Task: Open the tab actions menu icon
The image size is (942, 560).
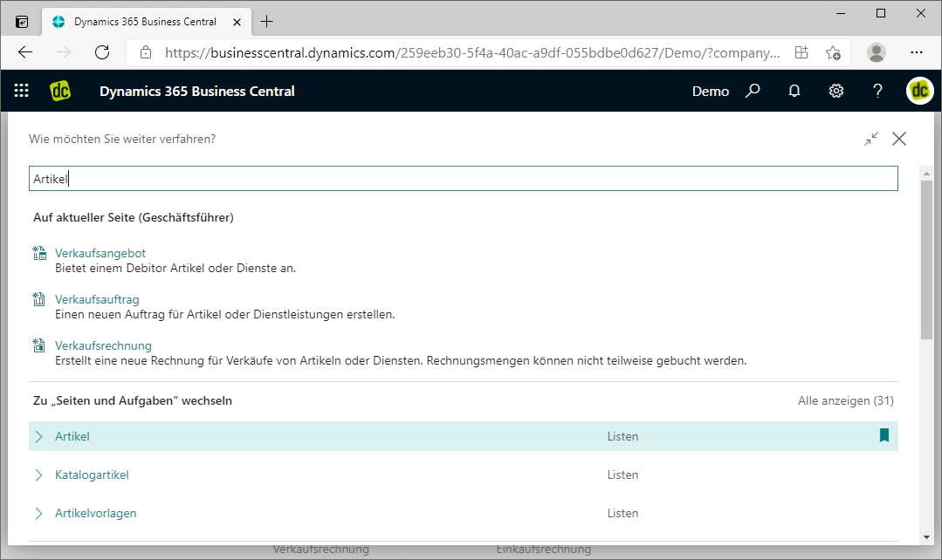Action: 22,22
